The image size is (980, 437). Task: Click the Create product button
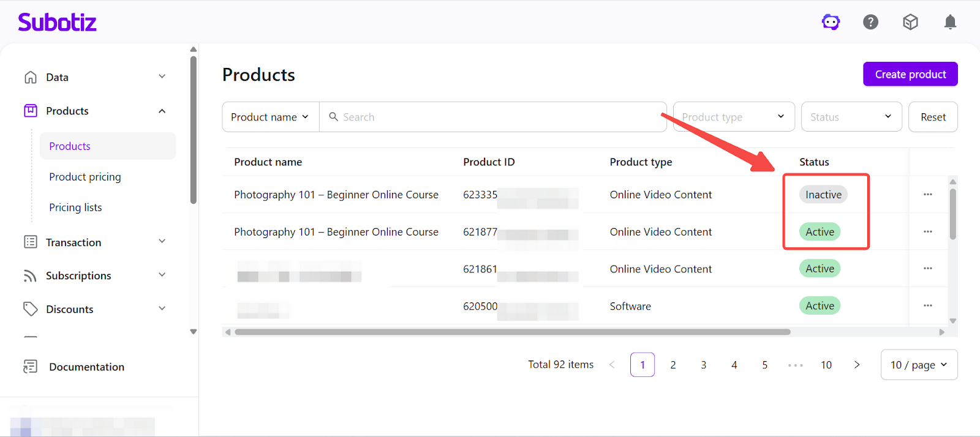(x=910, y=74)
